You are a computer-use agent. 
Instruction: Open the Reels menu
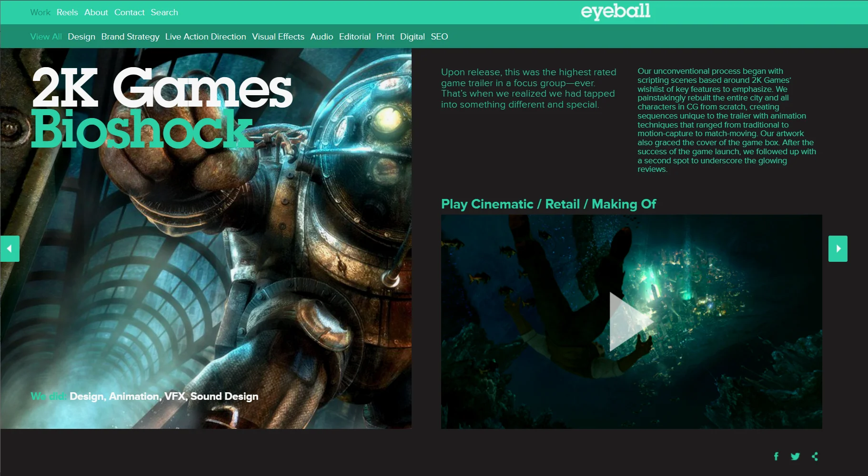[x=67, y=12]
